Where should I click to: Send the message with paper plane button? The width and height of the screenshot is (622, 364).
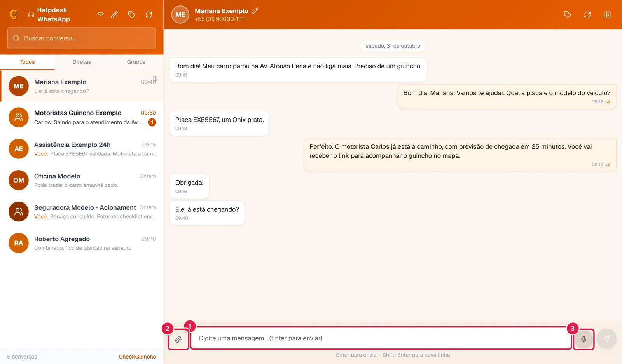pos(606,339)
